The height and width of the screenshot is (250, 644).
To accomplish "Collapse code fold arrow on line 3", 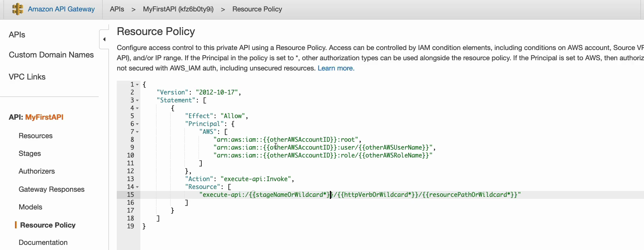I will pyautogui.click(x=137, y=100).
